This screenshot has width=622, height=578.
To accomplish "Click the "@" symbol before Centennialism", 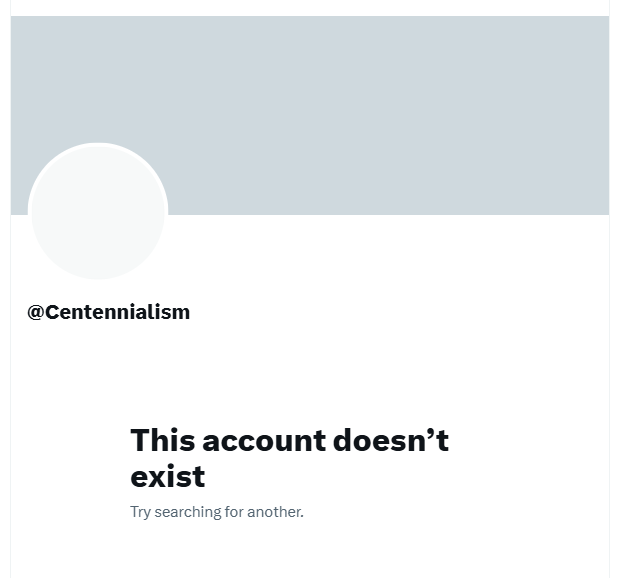I will pos(35,313).
